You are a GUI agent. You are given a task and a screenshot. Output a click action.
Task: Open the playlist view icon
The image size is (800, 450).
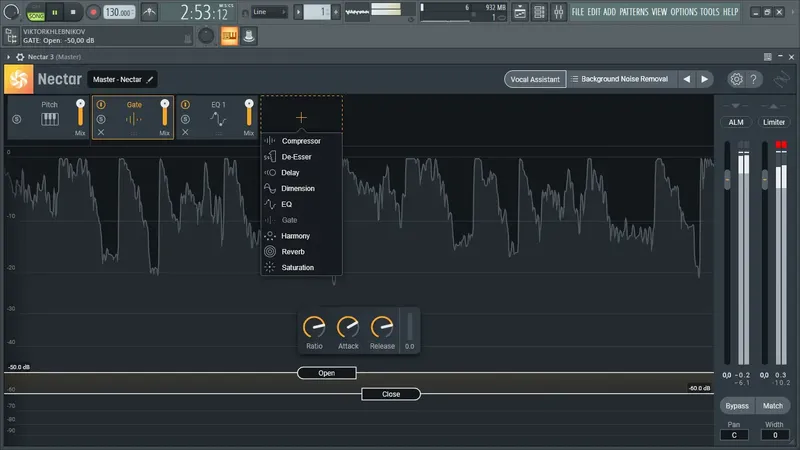pos(520,12)
